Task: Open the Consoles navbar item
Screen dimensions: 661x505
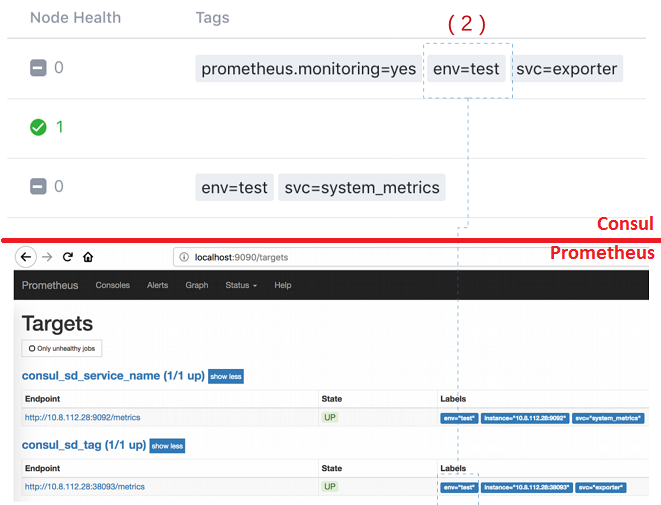Action: [x=112, y=285]
